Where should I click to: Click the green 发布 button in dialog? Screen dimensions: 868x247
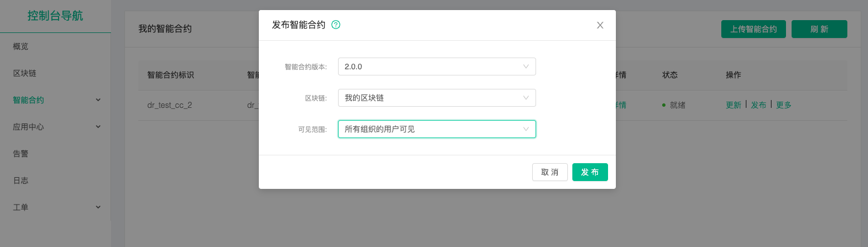click(590, 172)
